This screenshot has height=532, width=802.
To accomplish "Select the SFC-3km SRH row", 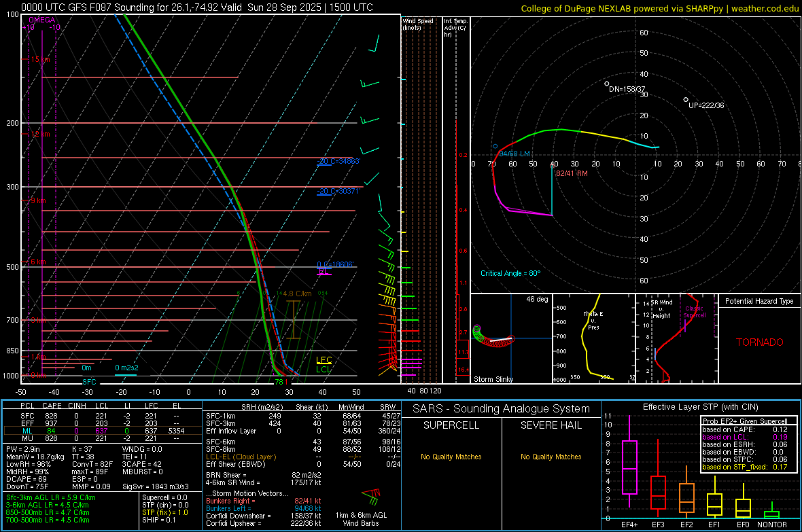I will (x=303, y=423).
